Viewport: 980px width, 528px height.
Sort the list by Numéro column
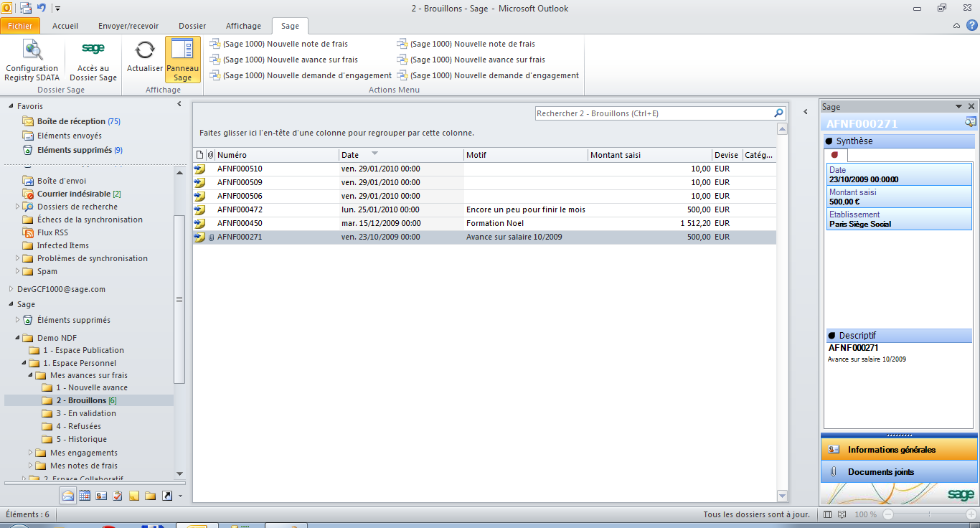tap(277, 155)
